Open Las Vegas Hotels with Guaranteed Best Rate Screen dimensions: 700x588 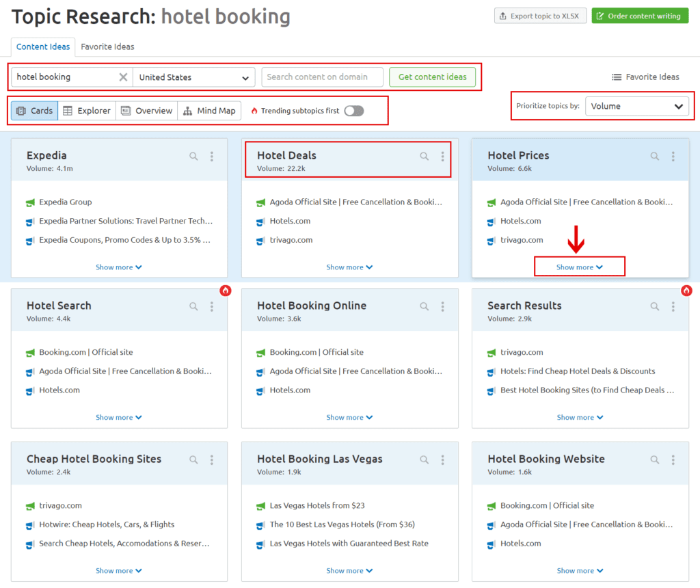tap(349, 544)
